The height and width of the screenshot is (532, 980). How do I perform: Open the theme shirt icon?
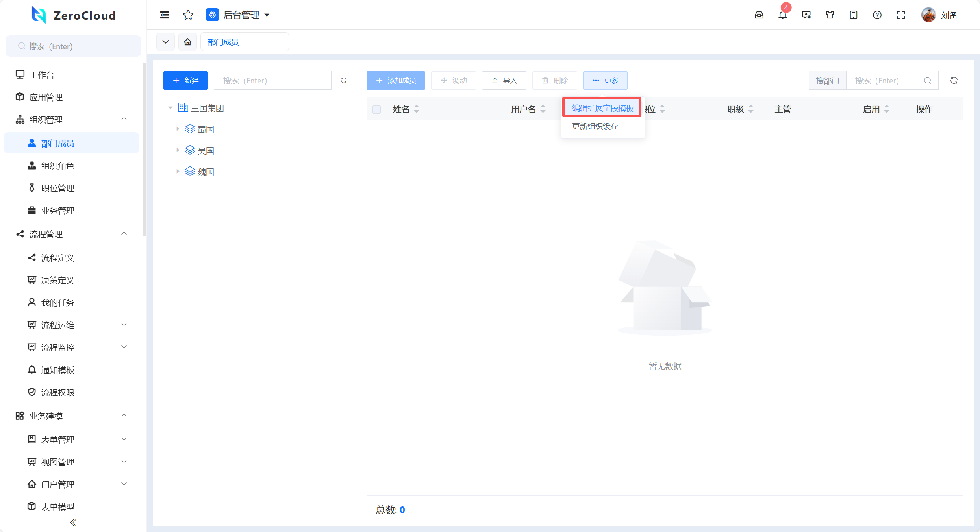point(830,15)
